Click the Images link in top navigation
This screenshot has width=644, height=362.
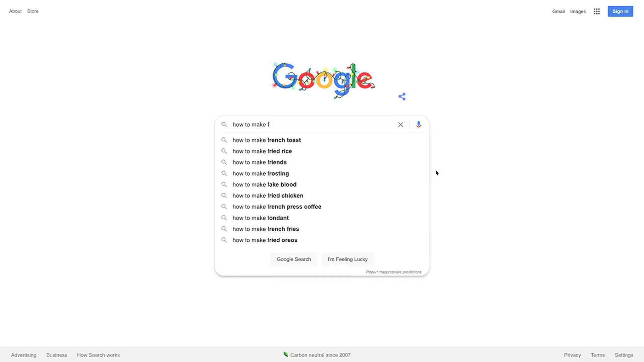[578, 11]
